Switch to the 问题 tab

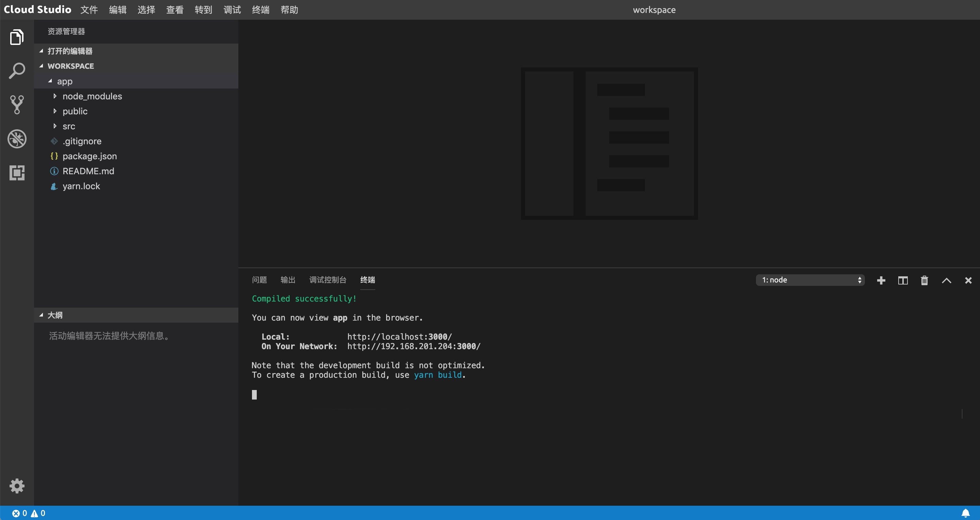click(x=259, y=280)
